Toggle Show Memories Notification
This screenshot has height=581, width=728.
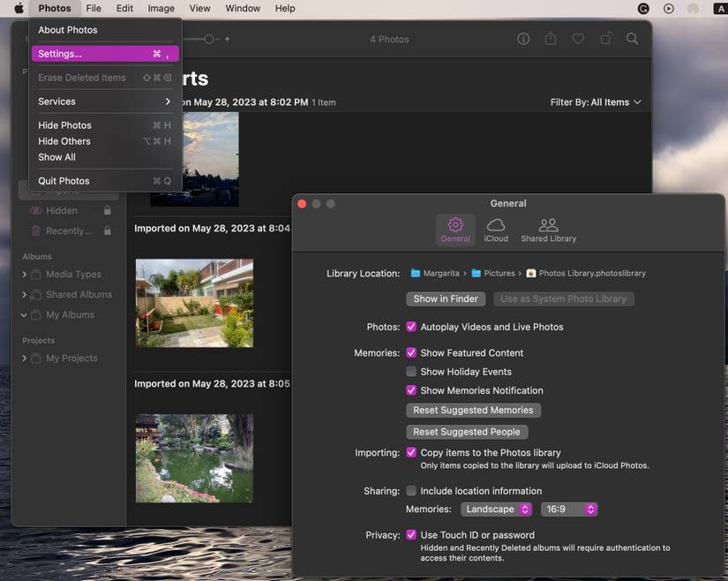click(411, 390)
